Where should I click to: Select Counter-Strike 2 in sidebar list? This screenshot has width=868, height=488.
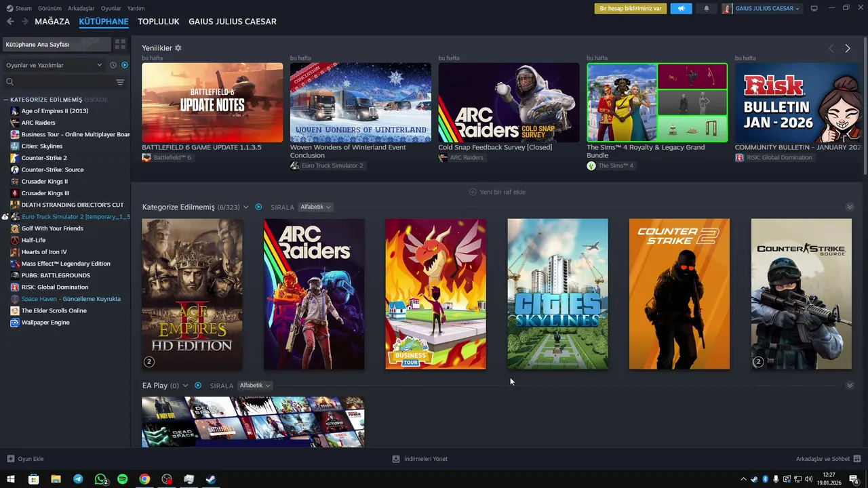[x=44, y=158]
